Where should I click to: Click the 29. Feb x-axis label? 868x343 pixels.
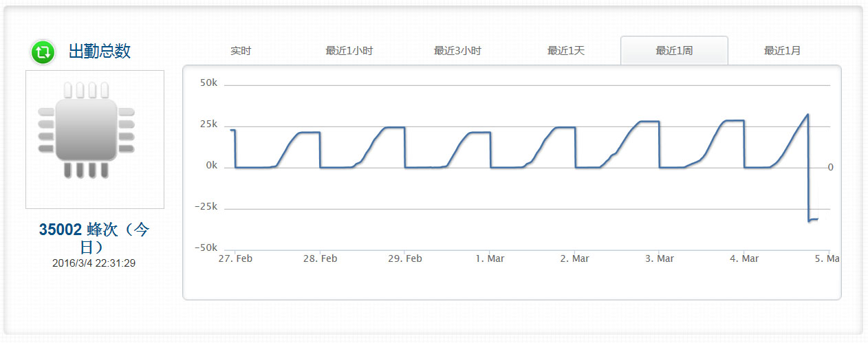click(x=405, y=258)
